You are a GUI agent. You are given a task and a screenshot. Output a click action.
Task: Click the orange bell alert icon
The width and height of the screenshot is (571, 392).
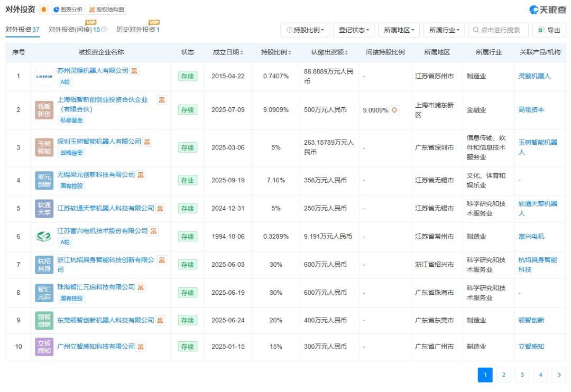[x=44, y=10]
